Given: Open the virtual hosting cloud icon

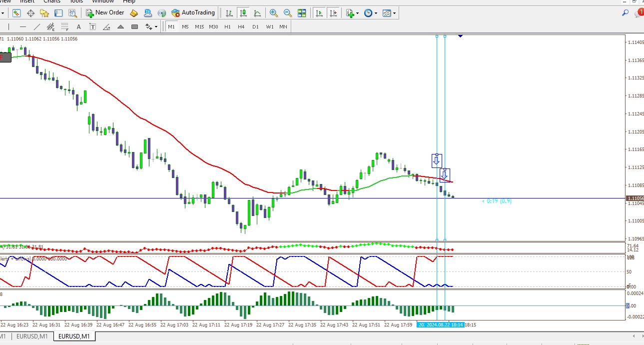Looking at the screenshot, I should pyautogui.click(x=148, y=13).
